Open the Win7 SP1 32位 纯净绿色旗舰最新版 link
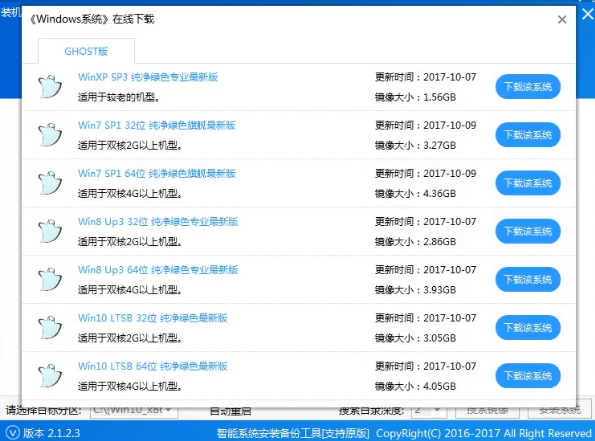This screenshot has height=441, width=595. click(157, 125)
